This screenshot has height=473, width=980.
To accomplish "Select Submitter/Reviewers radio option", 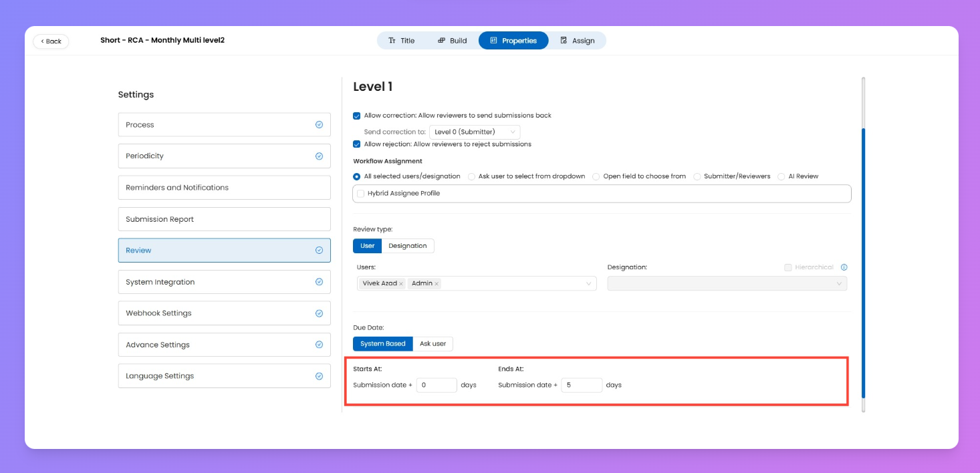I will pyautogui.click(x=697, y=176).
